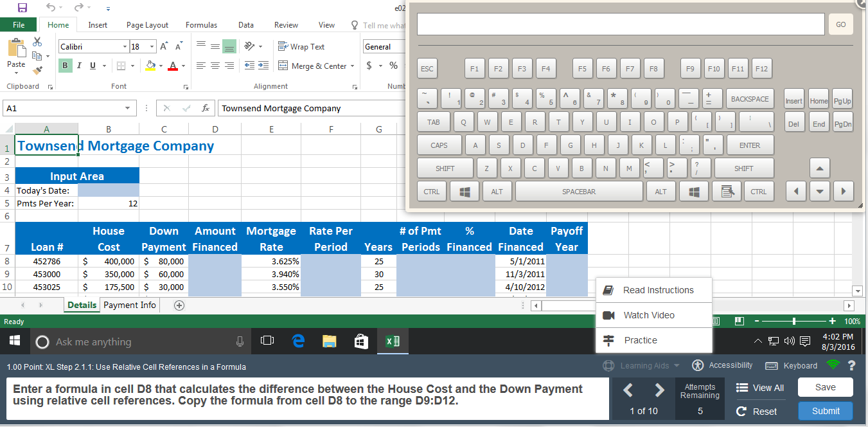The height and width of the screenshot is (427, 868).
Task: Choose Watch Video from the Learning Aids menu
Action: [654, 315]
